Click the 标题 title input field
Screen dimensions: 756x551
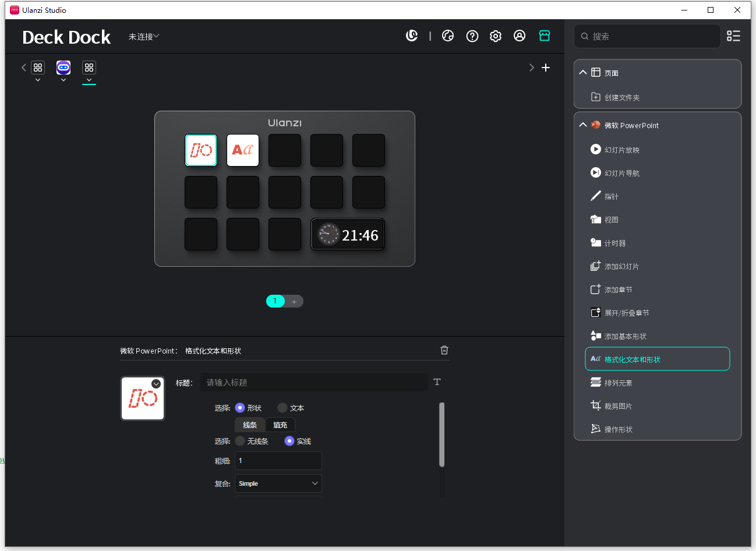coord(314,382)
